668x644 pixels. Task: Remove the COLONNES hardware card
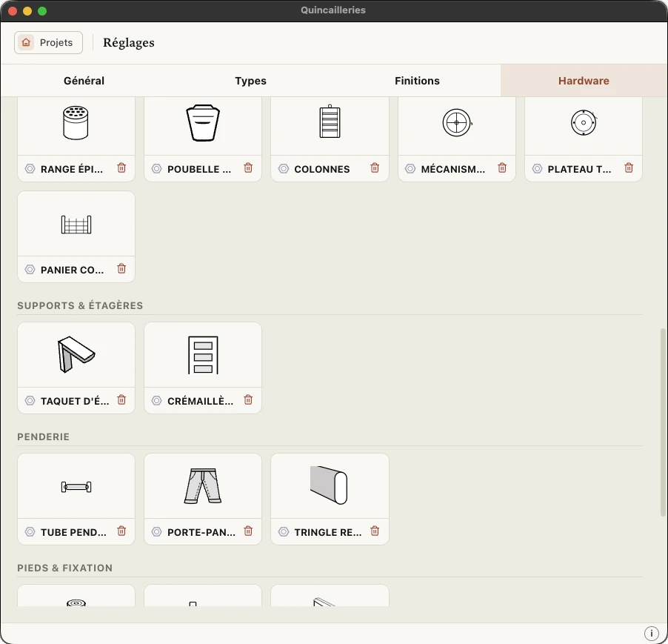pyautogui.click(x=375, y=168)
